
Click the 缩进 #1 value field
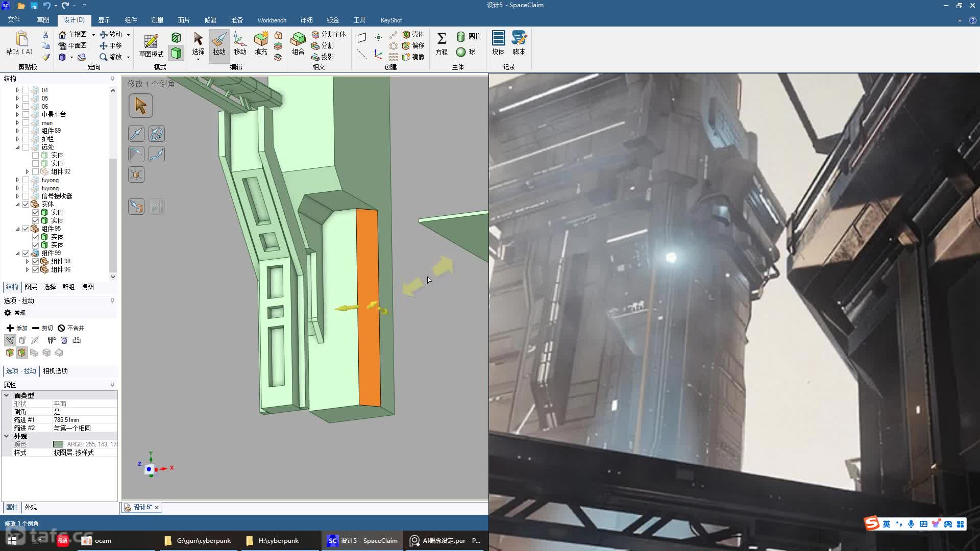pyautogui.click(x=85, y=420)
